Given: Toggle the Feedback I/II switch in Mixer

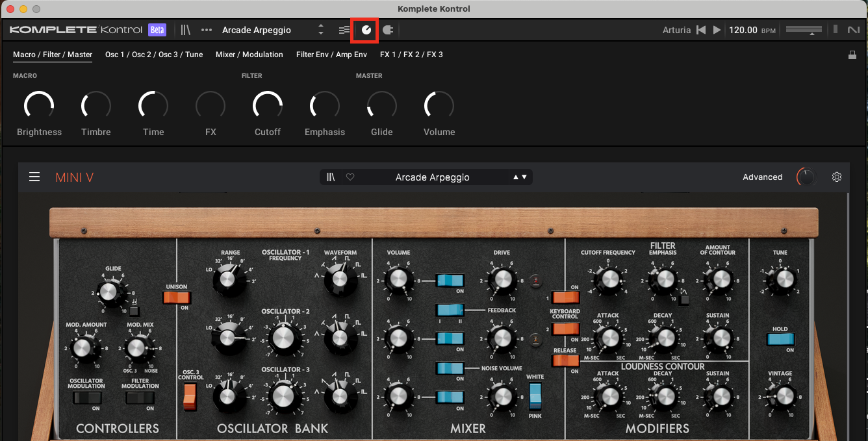Looking at the screenshot, I should click(x=450, y=310).
